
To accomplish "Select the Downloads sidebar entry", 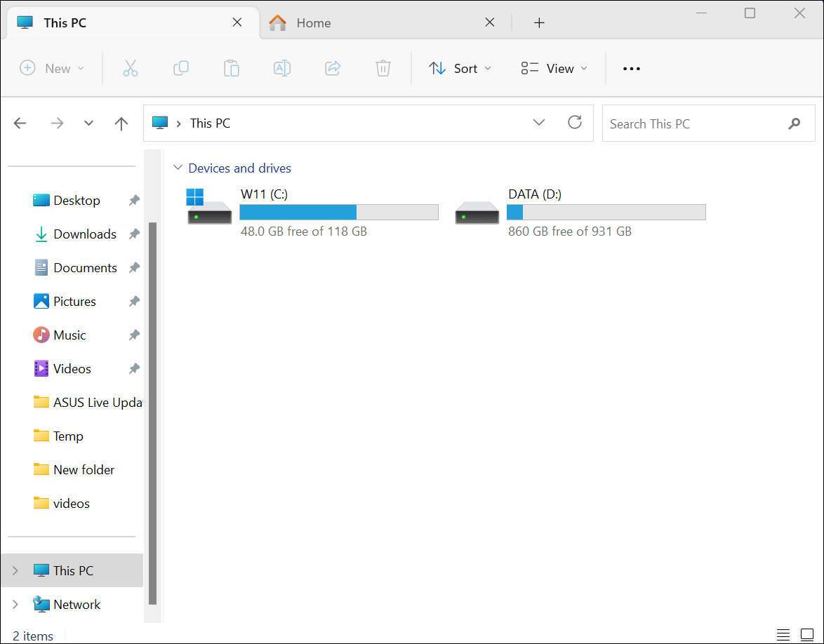I will pyautogui.click(x=84, y=234).
